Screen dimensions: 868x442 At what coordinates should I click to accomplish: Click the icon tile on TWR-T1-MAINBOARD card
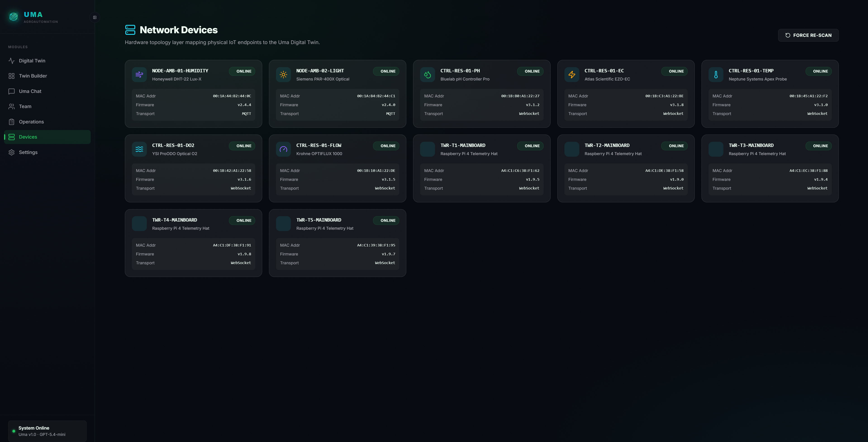click(x=428, y=149)
